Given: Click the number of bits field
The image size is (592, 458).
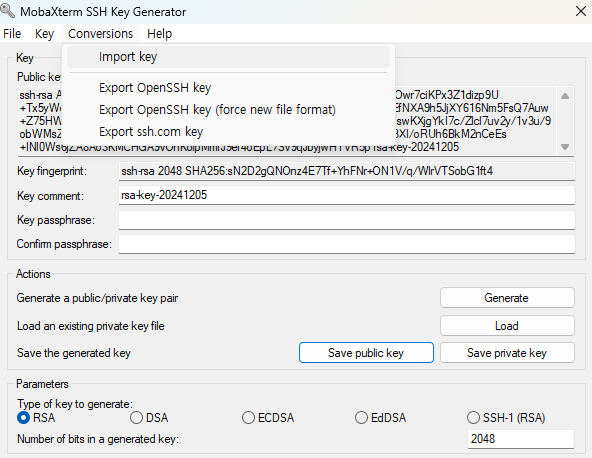Looking at the screenshot, I should [x=521, y=439].
